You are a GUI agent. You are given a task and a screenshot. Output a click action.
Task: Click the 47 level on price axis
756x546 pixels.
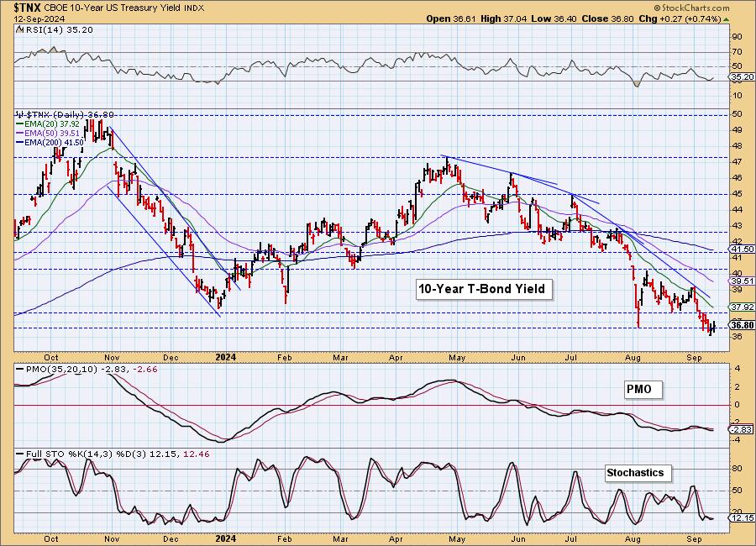(x=738, y=161)
